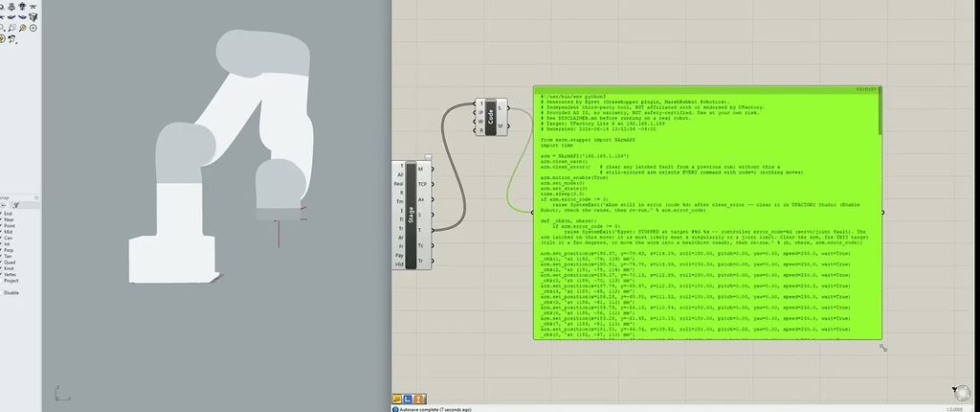Click the green script panel
980x412 pixels.
[707, 213]
